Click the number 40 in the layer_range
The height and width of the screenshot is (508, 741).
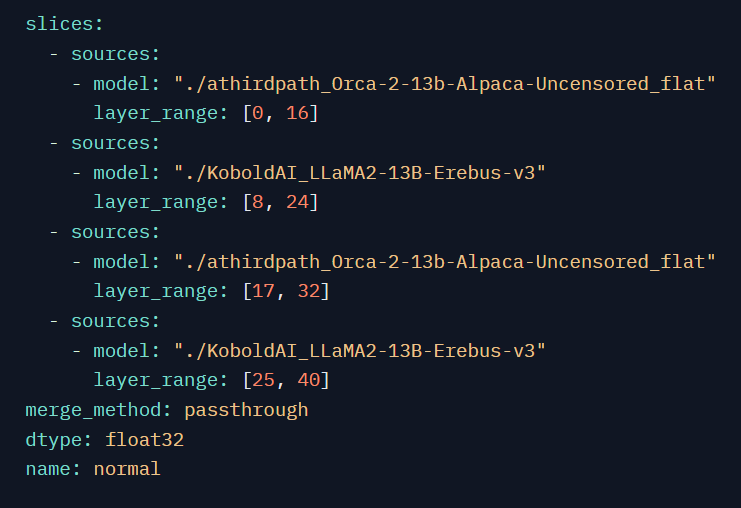click(x=309, y=380)
